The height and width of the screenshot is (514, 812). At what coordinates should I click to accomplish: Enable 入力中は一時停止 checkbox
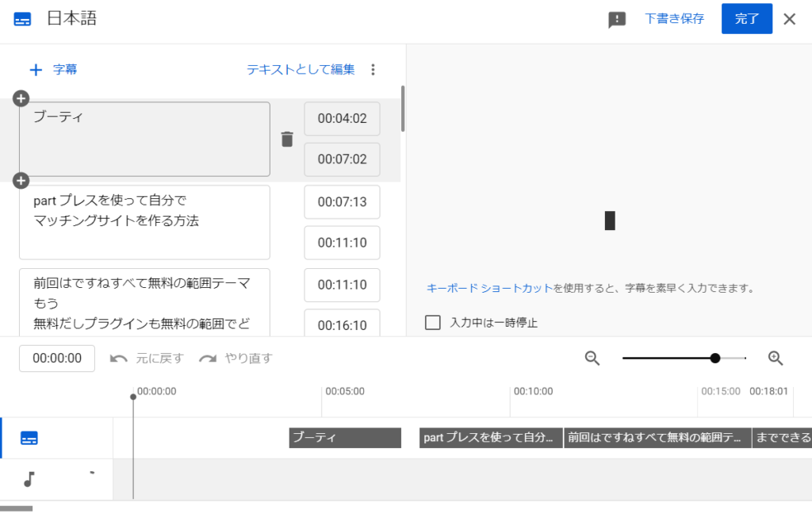point(433,322)
